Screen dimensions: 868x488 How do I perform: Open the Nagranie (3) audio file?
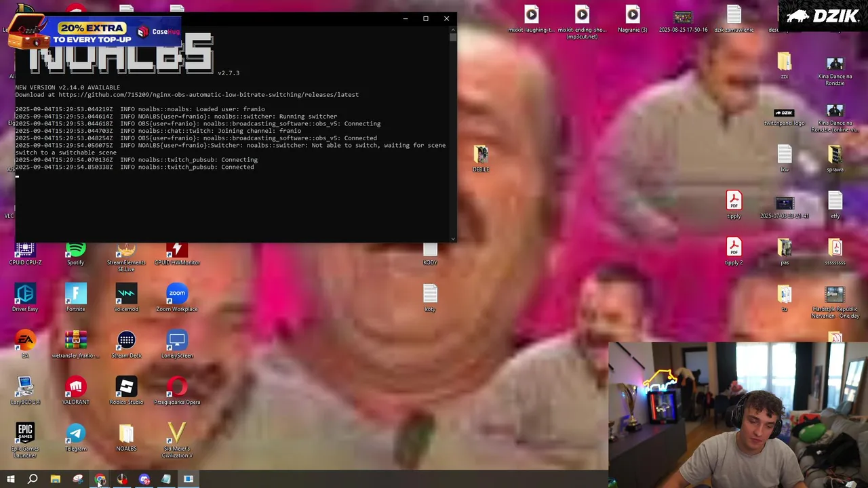(633, 19)
